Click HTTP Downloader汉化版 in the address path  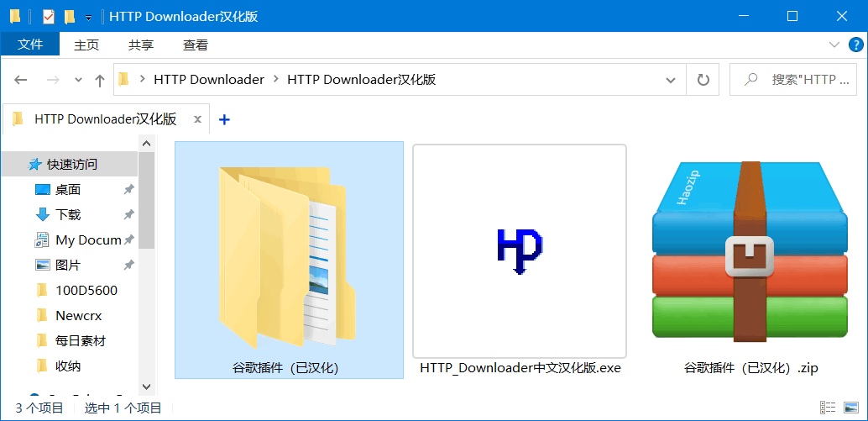point(362,80)
